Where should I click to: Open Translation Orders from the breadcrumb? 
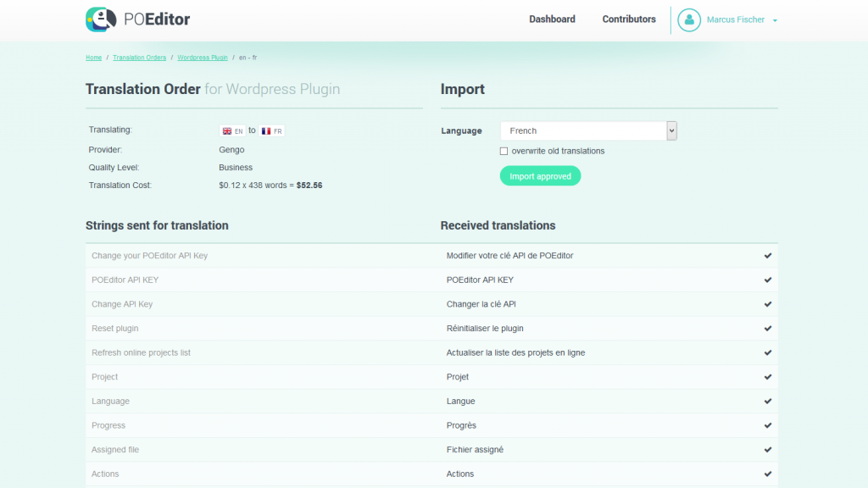pos(139,58)
